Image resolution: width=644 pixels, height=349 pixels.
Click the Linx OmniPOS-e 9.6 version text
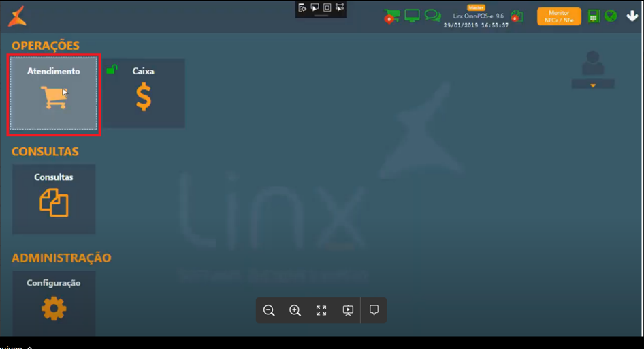pos(478,16)
